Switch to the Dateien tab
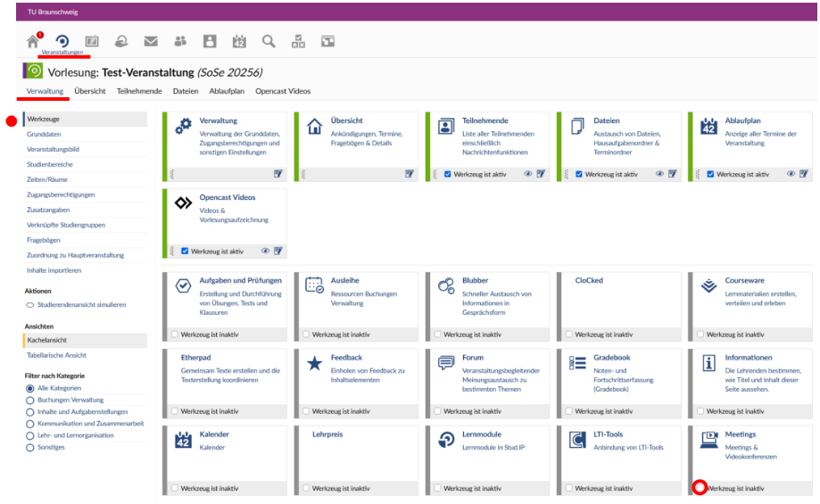The height and width of the screenshot is (504, 820). tap(186, 91)
